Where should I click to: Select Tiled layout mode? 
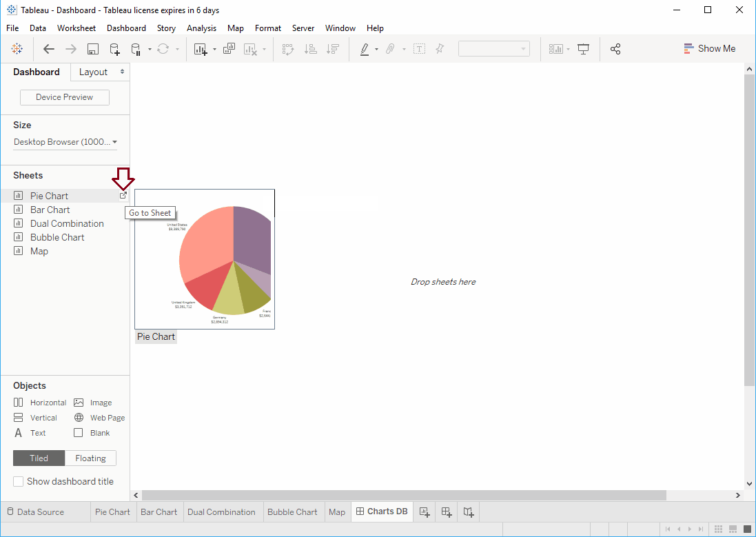point(39,458)
